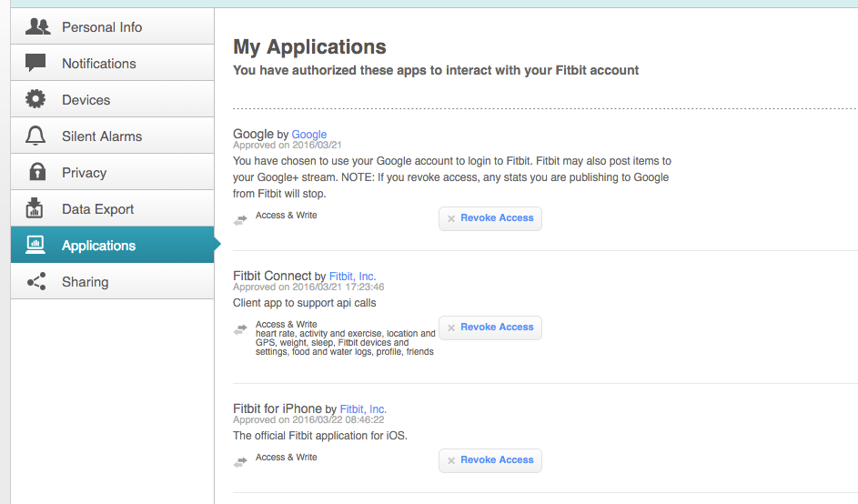Viewport: 858px width, 504px height.
Task: Revoke access for the Google app
Action: [490, 218]
